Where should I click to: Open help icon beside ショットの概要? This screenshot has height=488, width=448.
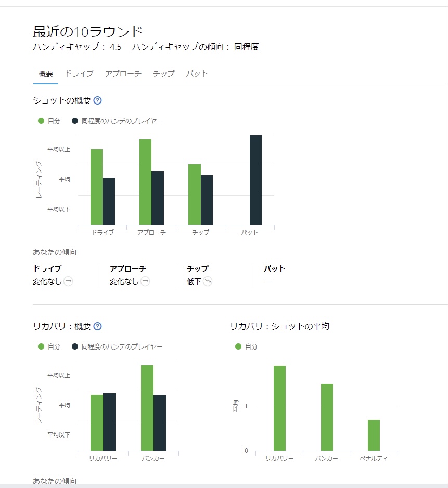97,101
